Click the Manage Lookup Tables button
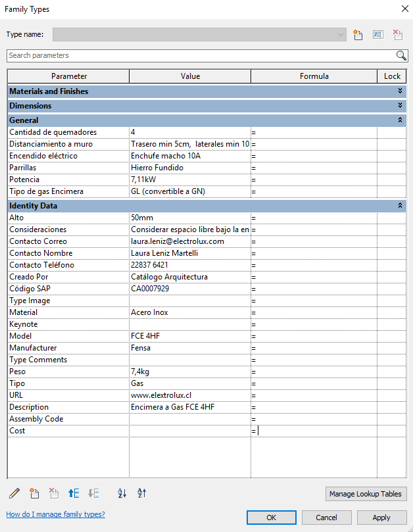The height and width of the screenshot is (532, 413). [x=366, y=494]
